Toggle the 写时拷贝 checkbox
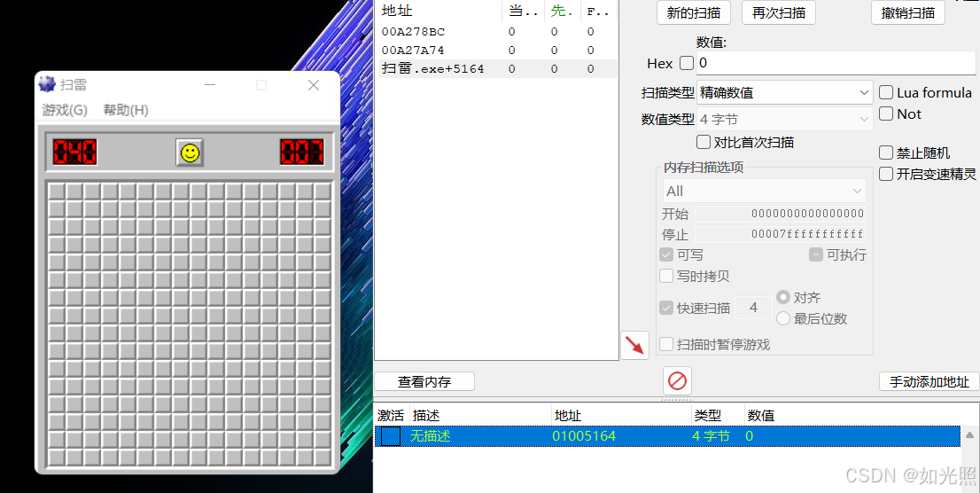This screenshot has width=980, height=493. [x=666, y=276]
